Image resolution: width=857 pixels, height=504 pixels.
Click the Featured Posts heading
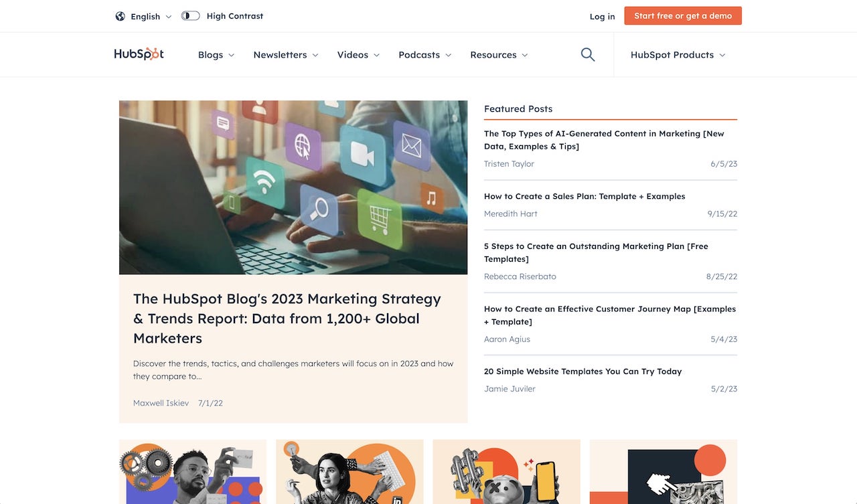[518, 108]
